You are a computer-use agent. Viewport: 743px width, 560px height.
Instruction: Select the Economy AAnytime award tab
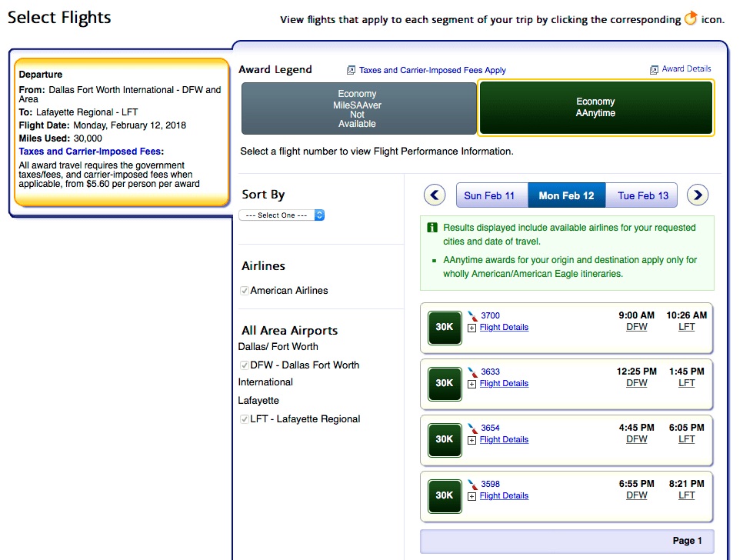pyautogui.click(x=595, y=108)
